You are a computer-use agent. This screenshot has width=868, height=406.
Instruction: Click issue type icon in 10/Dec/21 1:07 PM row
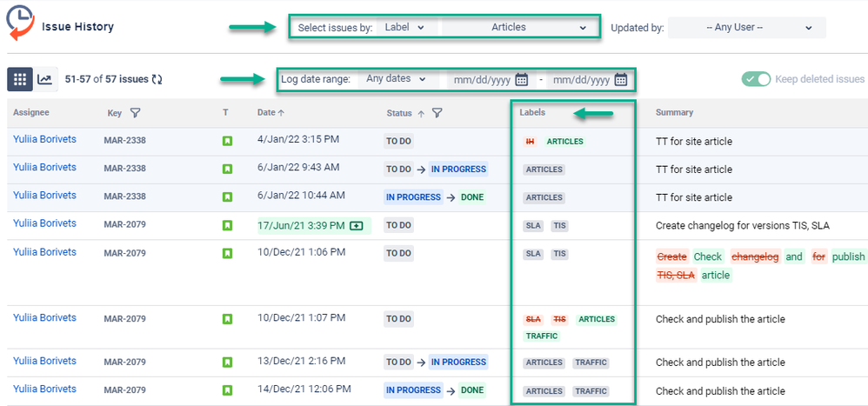click(227, 319)
